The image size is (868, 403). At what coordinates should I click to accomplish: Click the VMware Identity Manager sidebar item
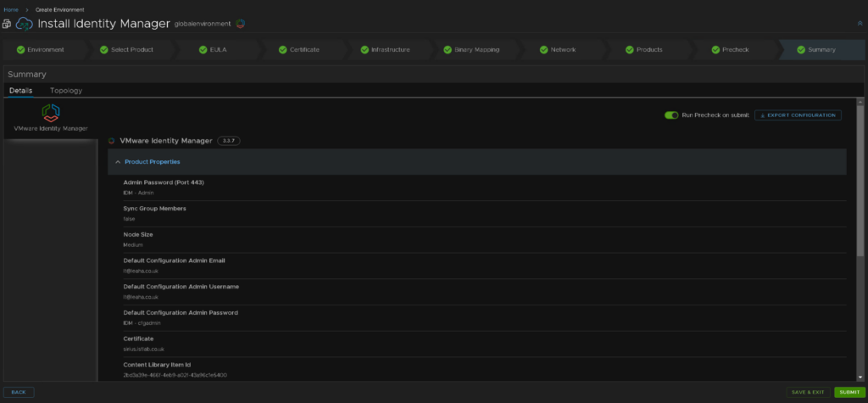tap(50, 119)
